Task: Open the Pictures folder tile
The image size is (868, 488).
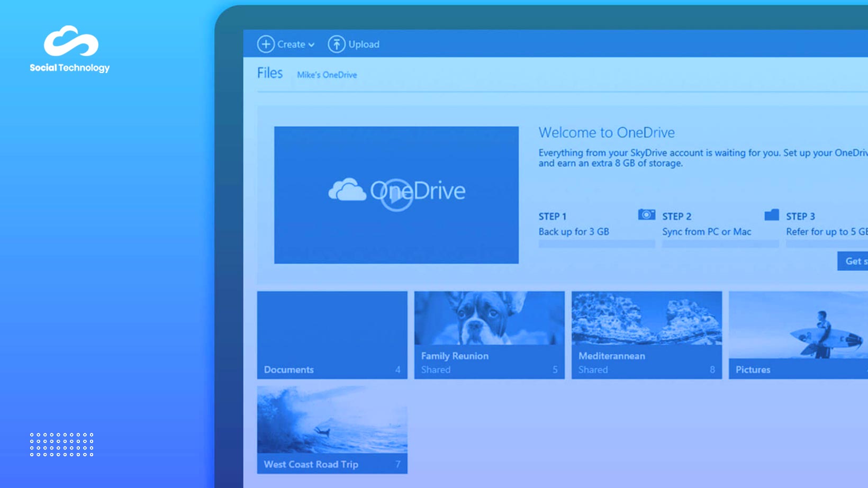Action: point(798,335)
